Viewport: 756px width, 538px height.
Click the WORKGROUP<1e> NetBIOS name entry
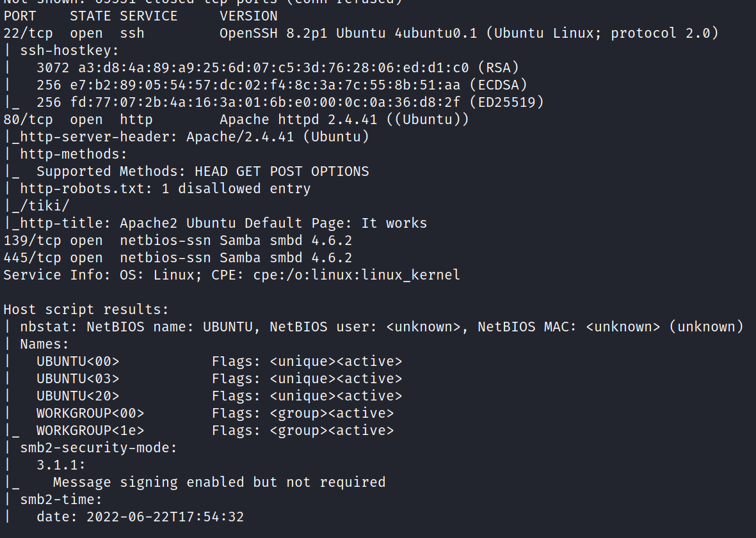tap(90, 431)
